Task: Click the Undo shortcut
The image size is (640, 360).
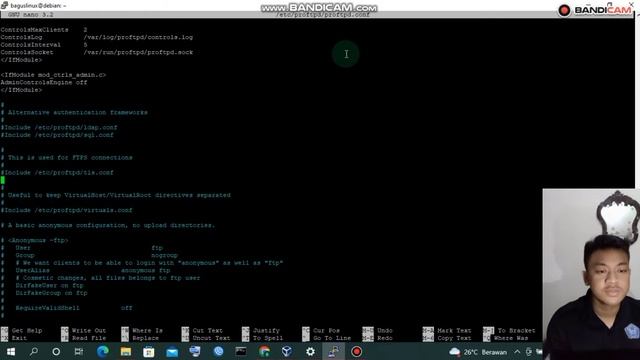Action: pyautogui.click(x=378, y=331)
